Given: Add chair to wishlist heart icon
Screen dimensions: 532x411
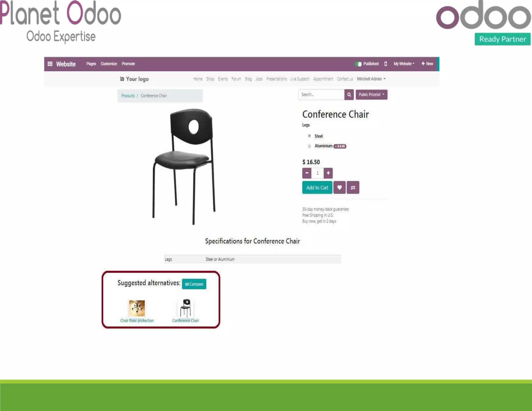Looking at the screenshot, I should coord(339,188).
